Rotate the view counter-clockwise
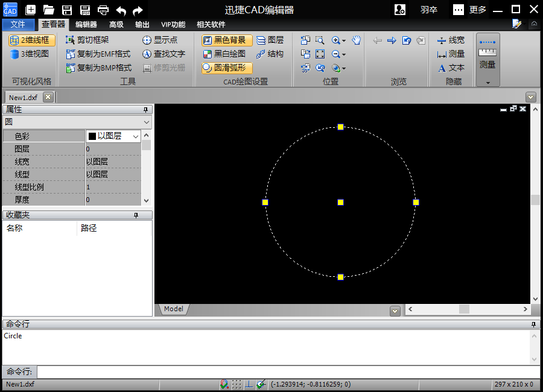The height and width of the screenshot is (392, 543). 305,40
